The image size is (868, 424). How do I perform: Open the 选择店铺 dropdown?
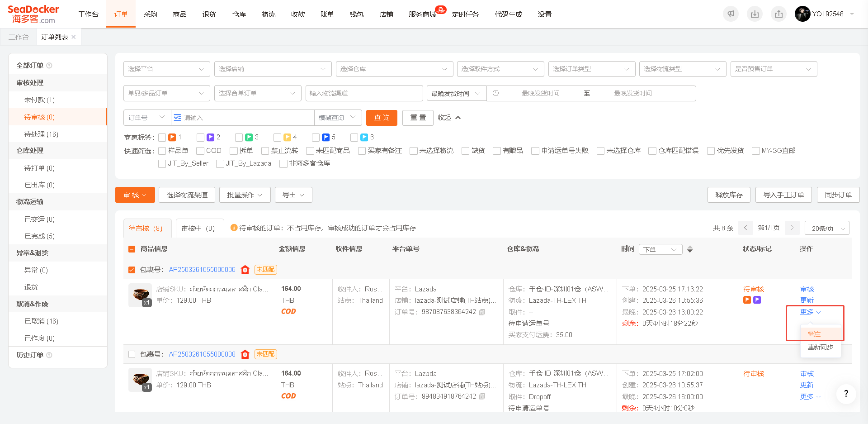(273, 69)
